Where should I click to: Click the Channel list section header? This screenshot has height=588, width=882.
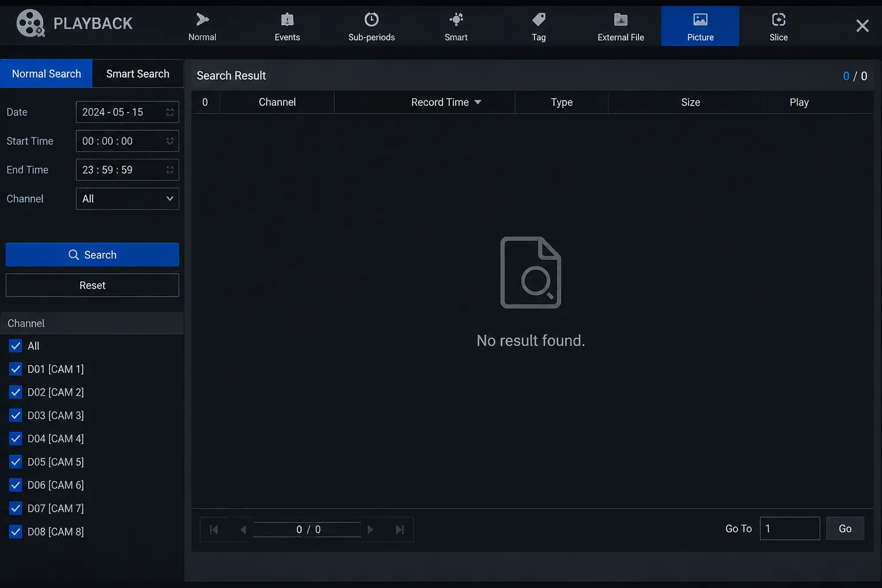(x=92, y=323)
